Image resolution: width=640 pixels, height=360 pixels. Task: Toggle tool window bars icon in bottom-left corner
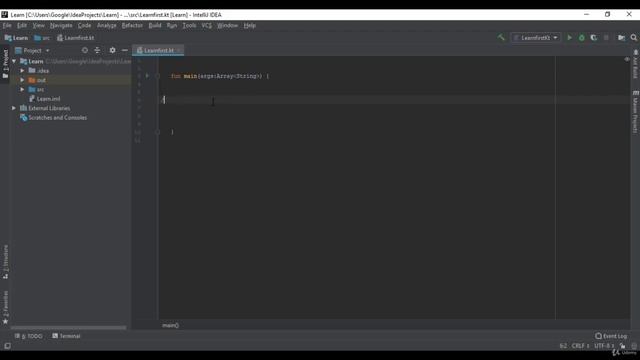point(7,346)
